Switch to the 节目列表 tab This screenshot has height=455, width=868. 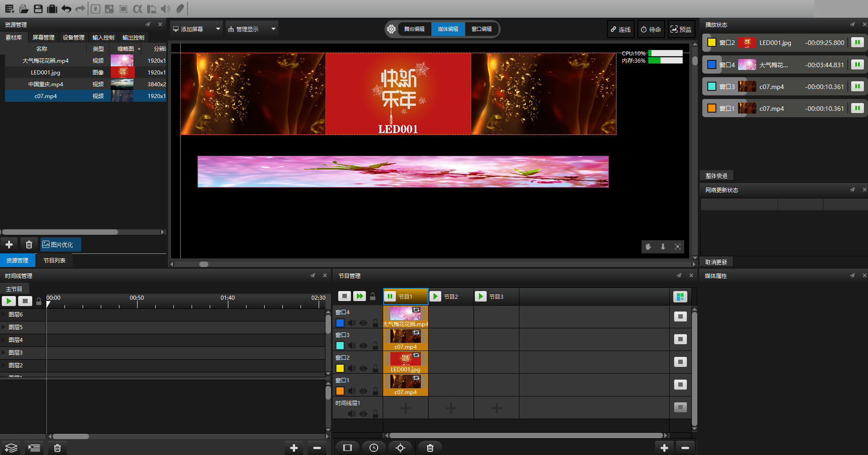coord(54,261)
